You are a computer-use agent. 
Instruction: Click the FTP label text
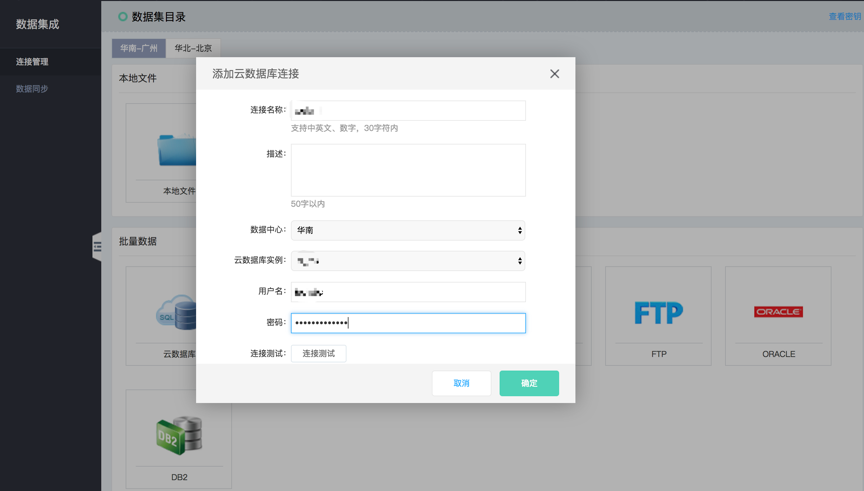(x=658, y=354)
